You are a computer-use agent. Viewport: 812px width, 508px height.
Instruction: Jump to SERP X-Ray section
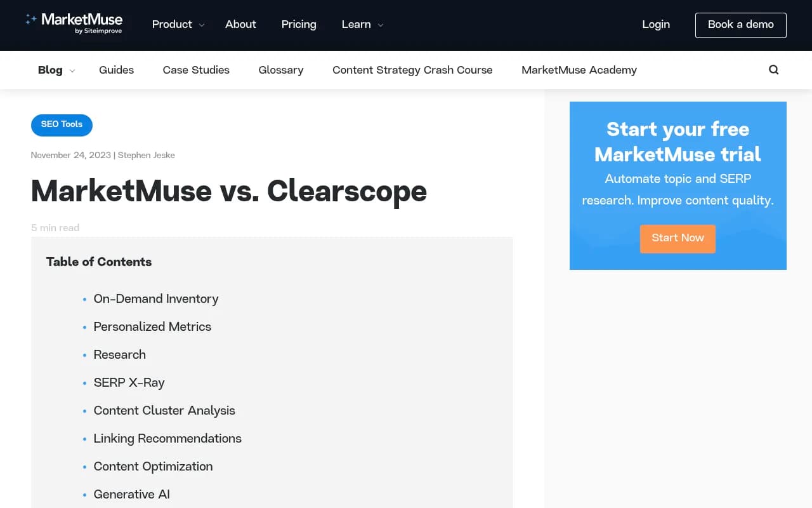click(x=129, y=382)
